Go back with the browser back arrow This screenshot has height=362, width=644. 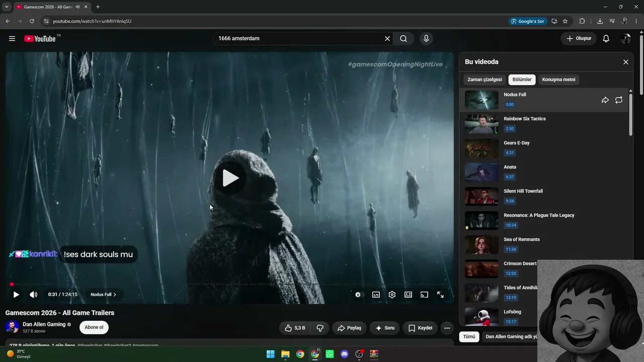[x=8, y=21]
